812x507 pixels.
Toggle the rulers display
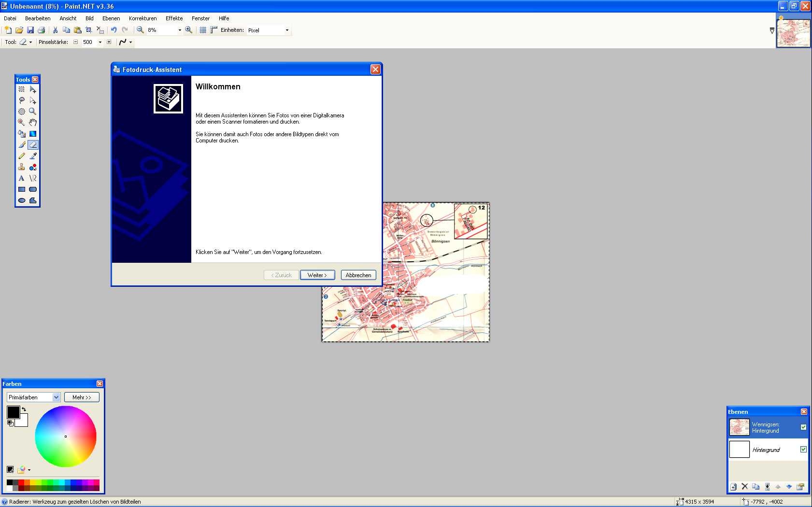pyautogui.click(x=214, y=30)
